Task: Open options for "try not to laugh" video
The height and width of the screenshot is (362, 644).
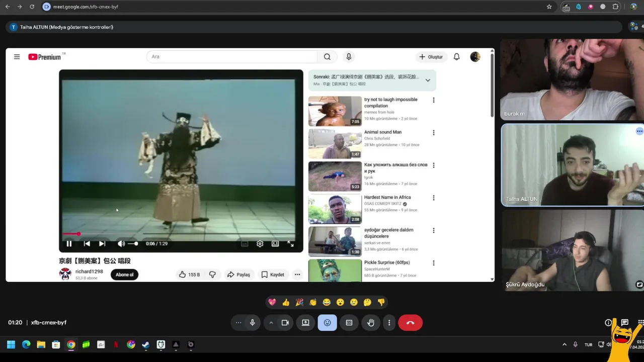Action: pos(433,100)
